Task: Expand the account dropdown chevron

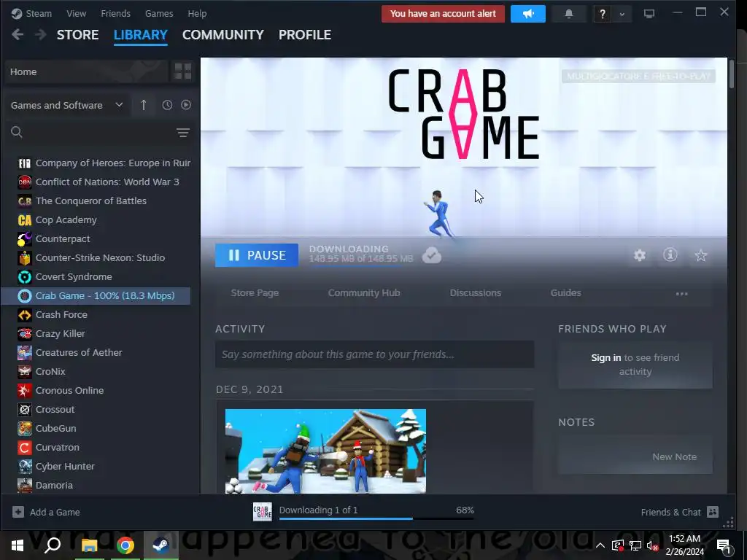Action: pyautogui.click(x=622, y=15)
